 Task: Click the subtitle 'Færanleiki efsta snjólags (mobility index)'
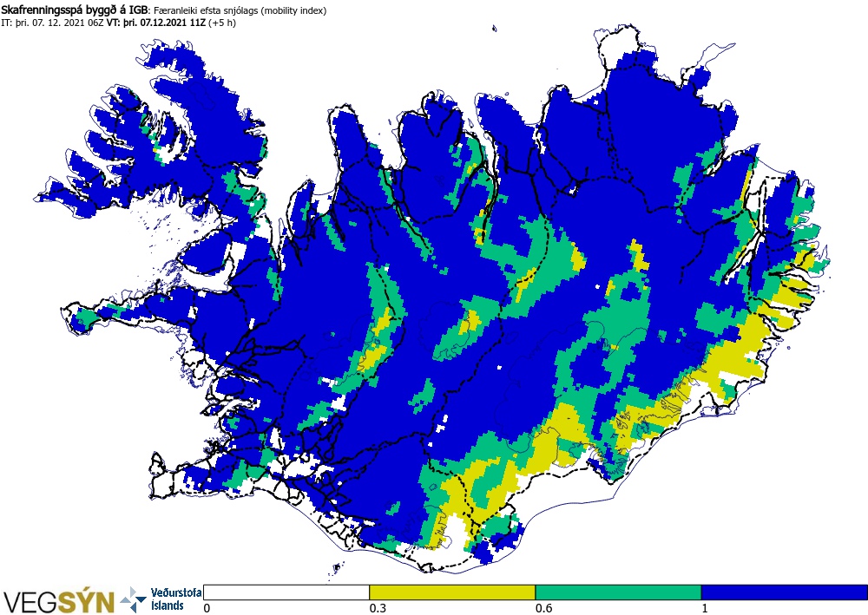coord(240,10)
